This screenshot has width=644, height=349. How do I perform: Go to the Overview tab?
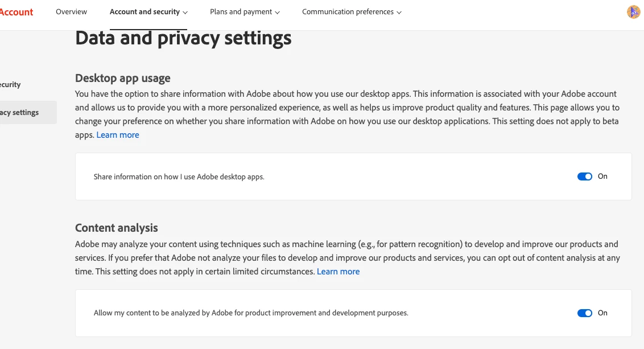(x=71, y=12)
